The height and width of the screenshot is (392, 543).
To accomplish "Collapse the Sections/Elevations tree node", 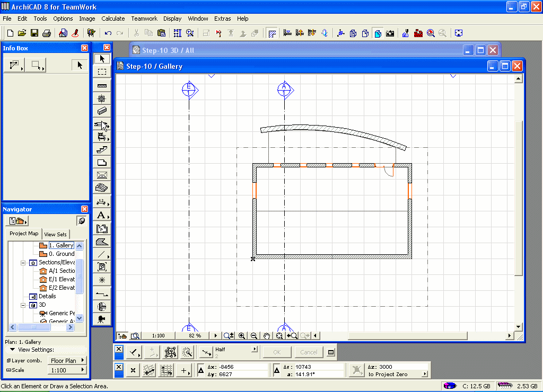I will 23,262.
